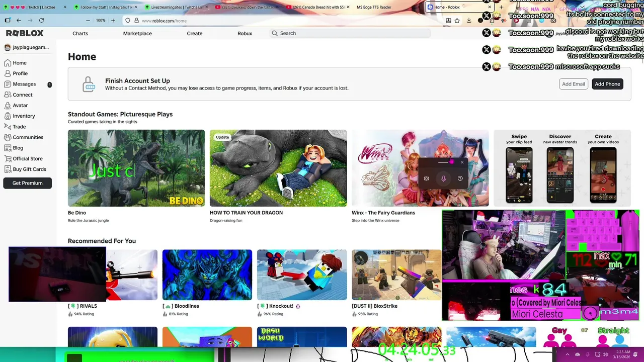The width and height of the screenshot is (644, 362).
Task: Open Connect in the sidebar
Action: [18, 95]
